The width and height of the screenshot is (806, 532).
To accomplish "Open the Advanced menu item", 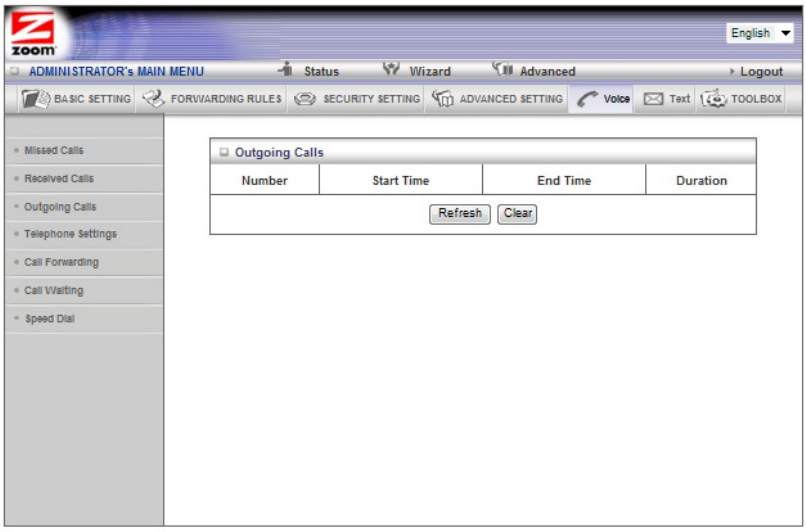I will coord(547,71).
